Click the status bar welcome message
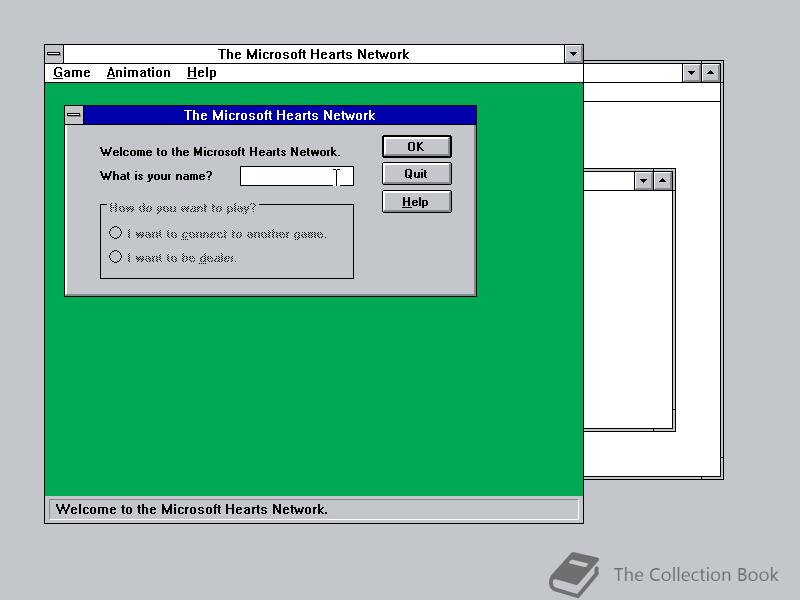This screenshot has width=800, height=600. [x=192, y=509]
